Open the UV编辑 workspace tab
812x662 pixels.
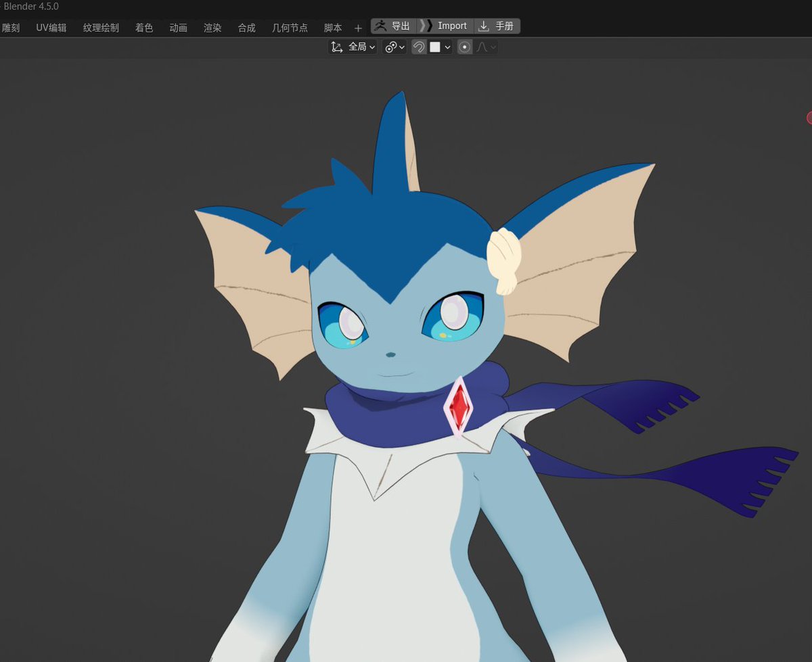[51, 28]
